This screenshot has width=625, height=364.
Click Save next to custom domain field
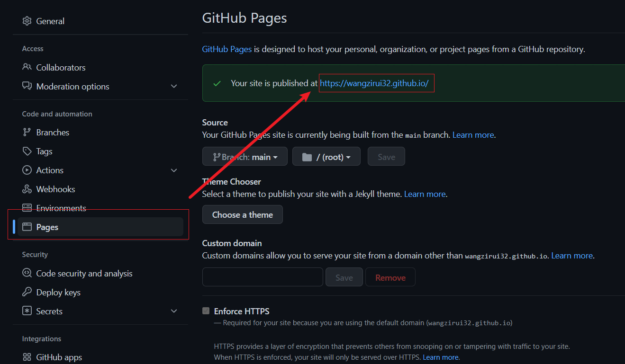pyautogui.click(x=344, y=277)
